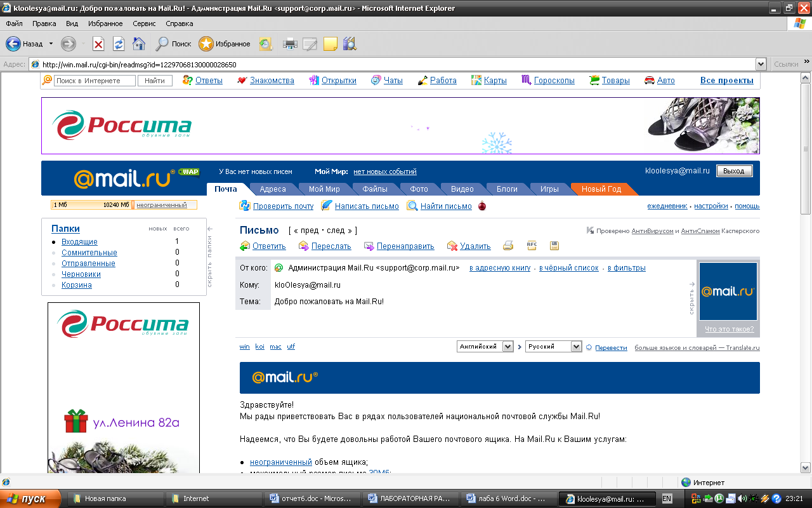Image resolution: width=812 pixels, height=508 pixels.
Task: Click the WAP badge next to the logo
Action: coord(189,171)
